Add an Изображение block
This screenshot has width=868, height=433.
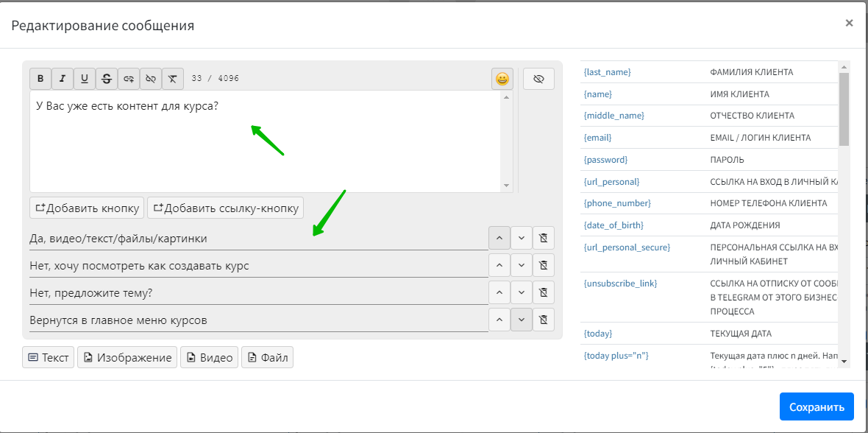click(x=127, y=358)
